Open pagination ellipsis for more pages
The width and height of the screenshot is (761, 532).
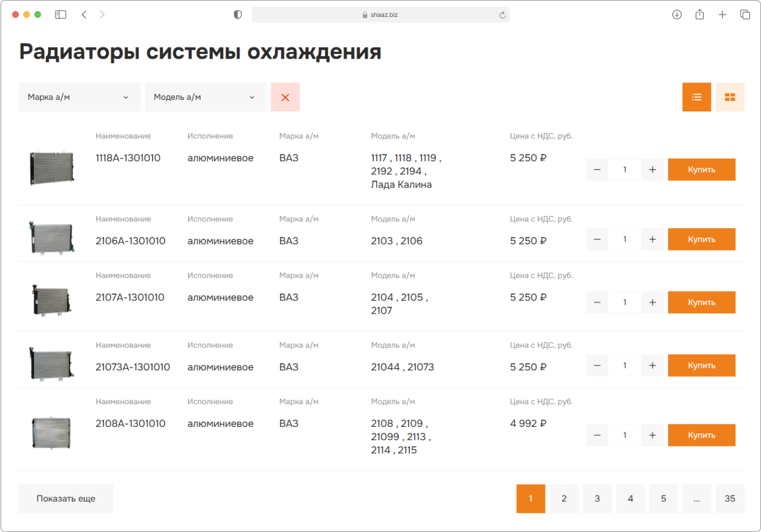(x=697, y=499)
